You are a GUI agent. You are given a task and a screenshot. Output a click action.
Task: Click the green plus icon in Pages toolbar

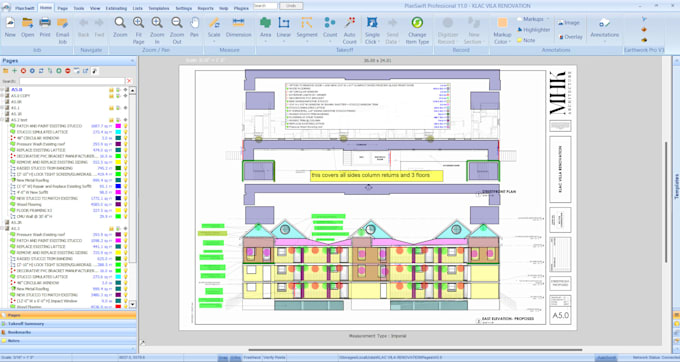click(x=14, y=71)
